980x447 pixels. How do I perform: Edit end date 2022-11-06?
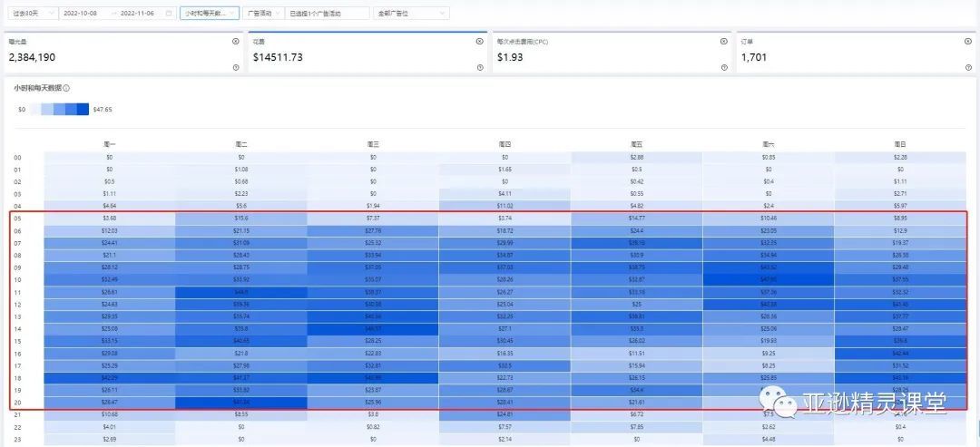click(x=137, y=13)
